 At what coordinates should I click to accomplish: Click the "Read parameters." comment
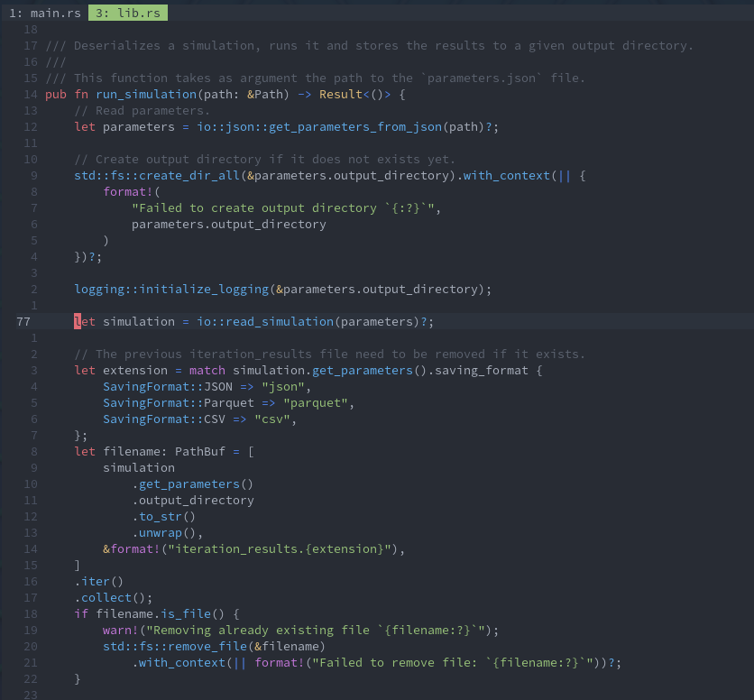pyautogui.click(x=143, y=111)
